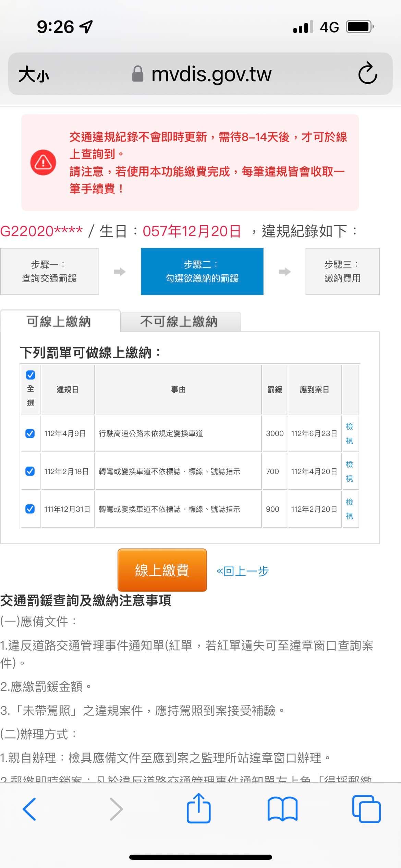Screen dimensions: 401x868
Task: View details of the 3000 fine
Action: (x=349, y=433)
